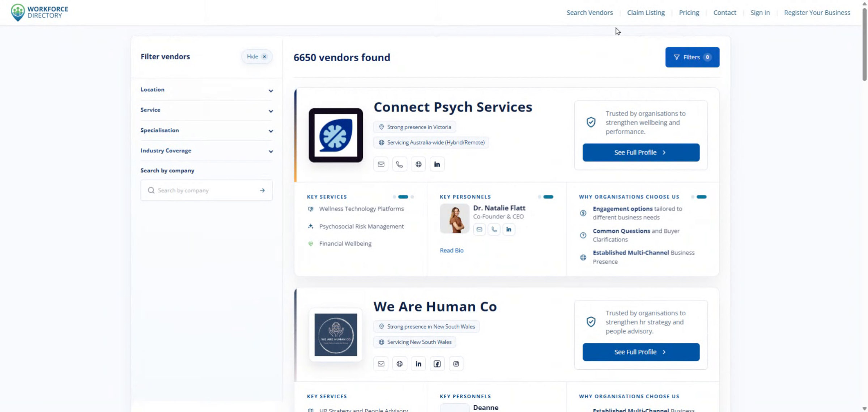Viewport: 868px width, 412px height.
Task: Click the Connect Psych Services logo
Action: 336,135
